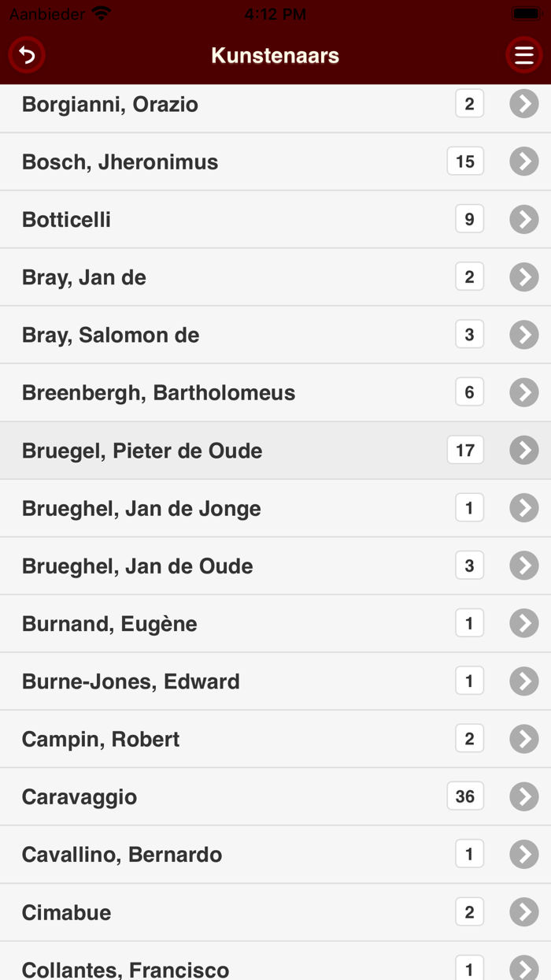Choose Burne-Jones, Edward from the list
Screen dimensions: 551x980
point(131,681)
